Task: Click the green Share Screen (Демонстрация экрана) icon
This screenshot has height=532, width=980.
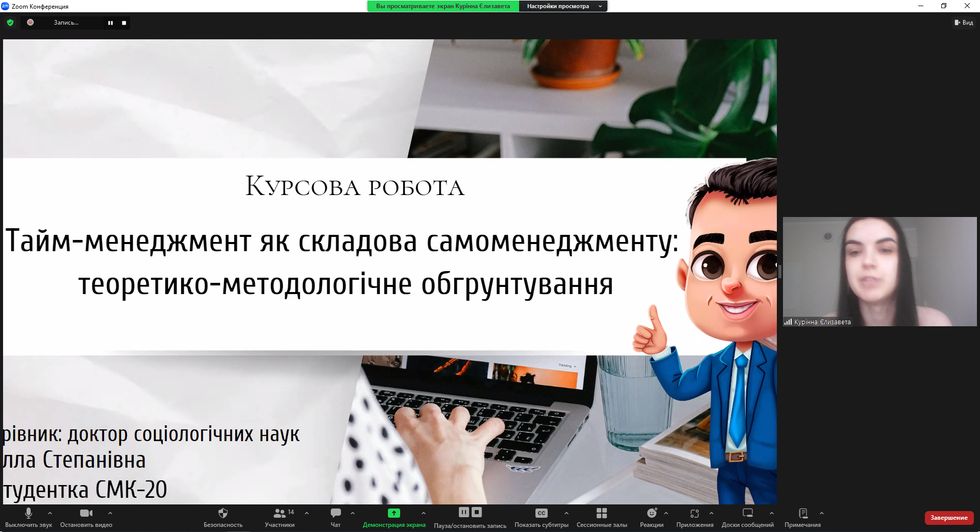Action: pos(394,513)
